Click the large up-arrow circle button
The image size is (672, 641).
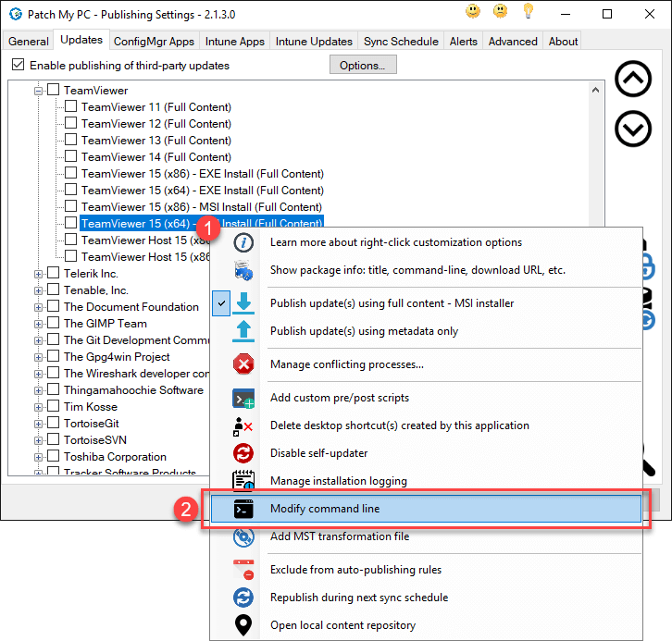[x=633, y=79]
